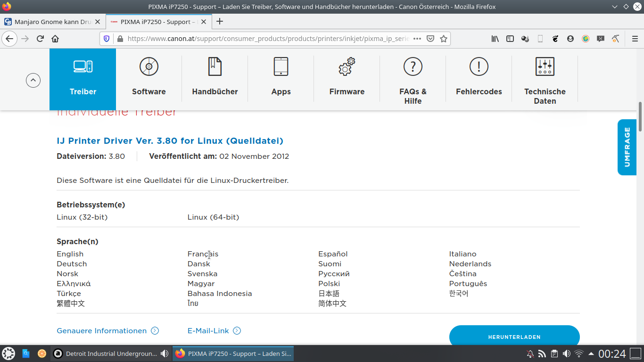Click the 'Português' language entry
The height and width of the screenshot is (362, 644).
tap(468, 284)
